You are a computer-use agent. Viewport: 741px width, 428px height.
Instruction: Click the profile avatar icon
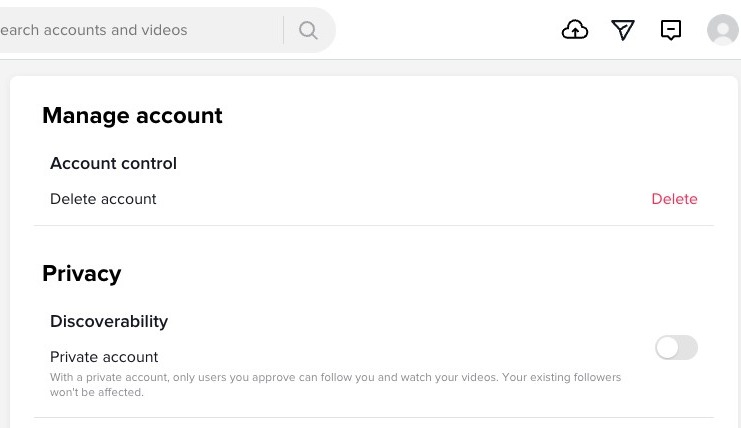coord(722,30)
